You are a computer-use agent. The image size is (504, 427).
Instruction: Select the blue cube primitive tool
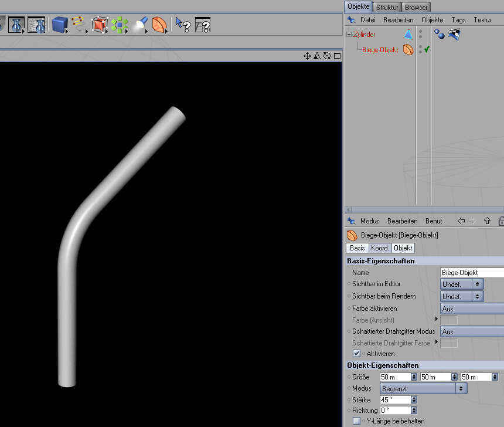click(x=59, y=25)
